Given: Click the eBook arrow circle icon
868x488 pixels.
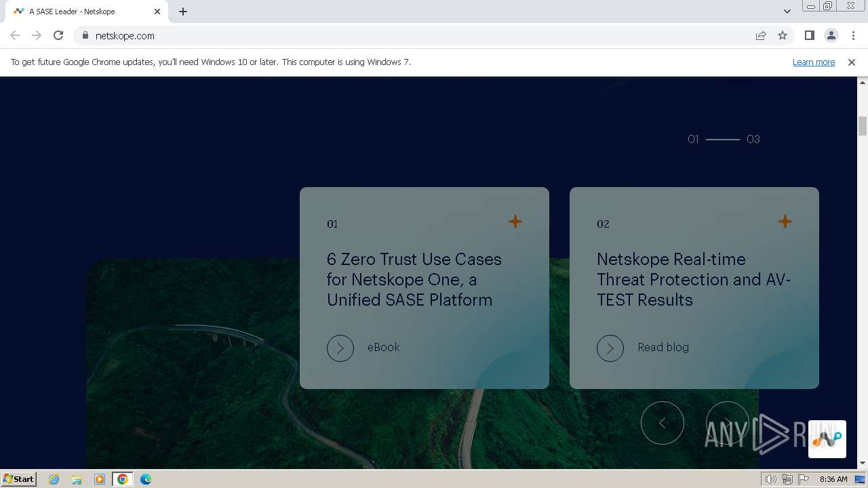Looking at the screenshot, I should [340, 348].
